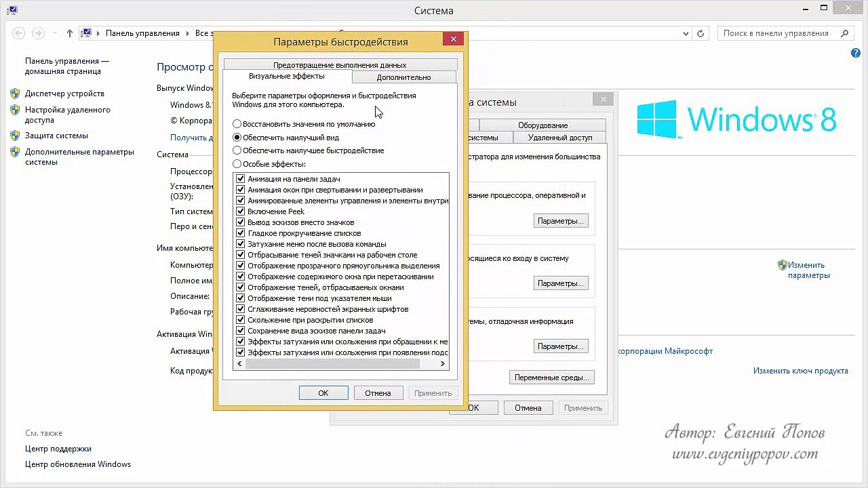Click the effects list horizontal scrollbar thumb

coord(332,364)
